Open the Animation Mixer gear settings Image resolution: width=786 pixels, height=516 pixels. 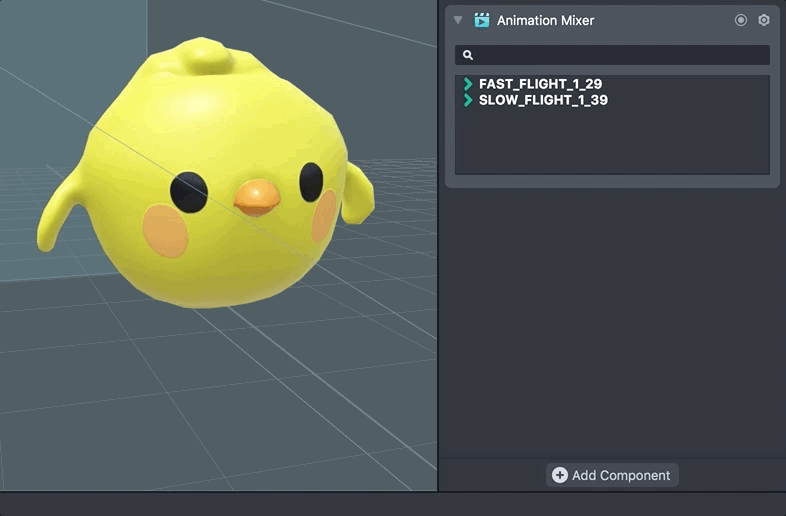pyautogui.click(x=764, y=20)
